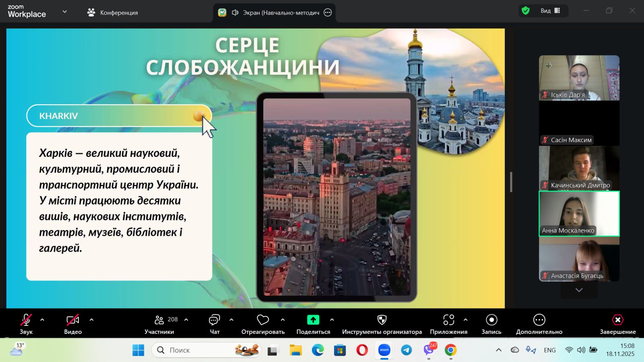Screen dimensions: 644x362
Task: Open the Zoom Workplace dropdown menu
Action: tap(64, 12)
